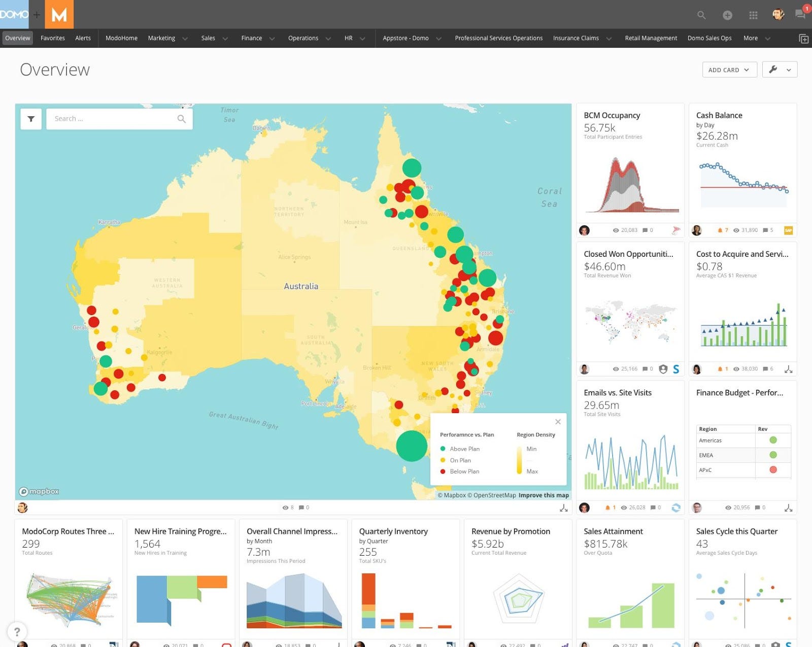
Task: Open Retail Management page
Action: tap(651, 38)
